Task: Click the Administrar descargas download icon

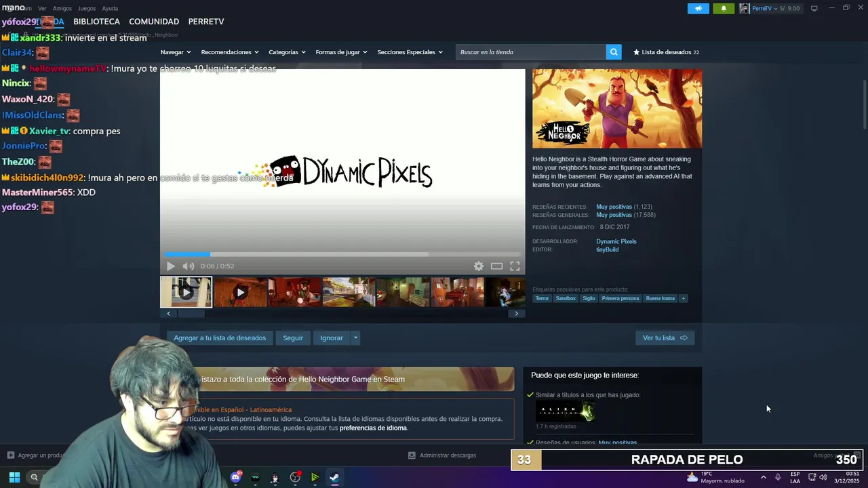Action: coord(412,455)
